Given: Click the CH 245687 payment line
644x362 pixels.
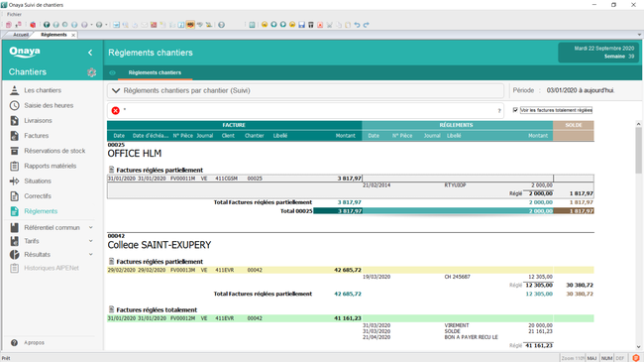Looking at the screenshot, I should tap(458, 277).
